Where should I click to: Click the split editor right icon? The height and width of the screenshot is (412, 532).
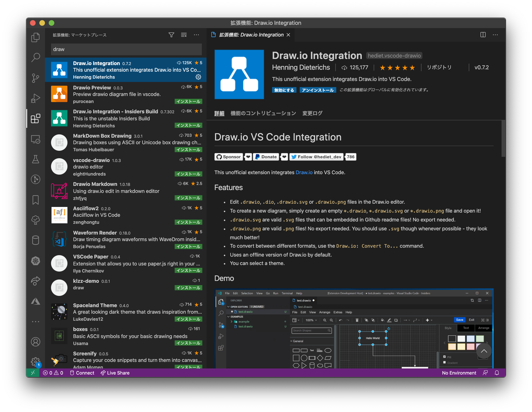pos(483,35)
